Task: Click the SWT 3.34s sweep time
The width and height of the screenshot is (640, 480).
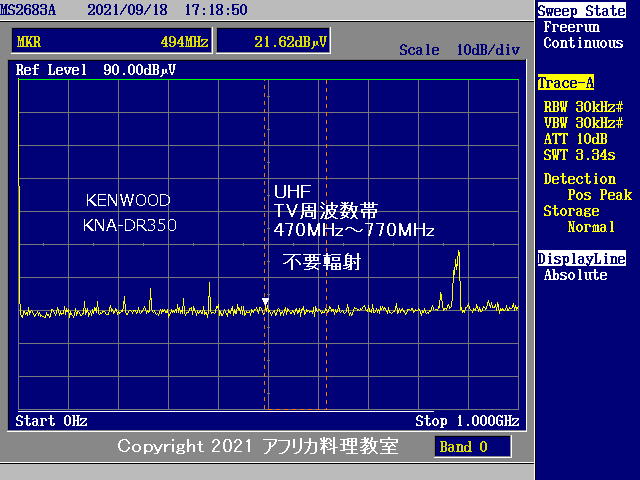Action: [x=580, y=155]
